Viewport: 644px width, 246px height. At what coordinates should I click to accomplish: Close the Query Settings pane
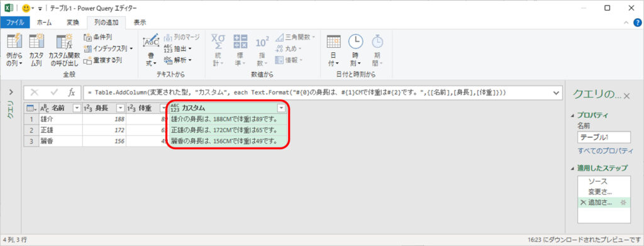coord(626,96)
